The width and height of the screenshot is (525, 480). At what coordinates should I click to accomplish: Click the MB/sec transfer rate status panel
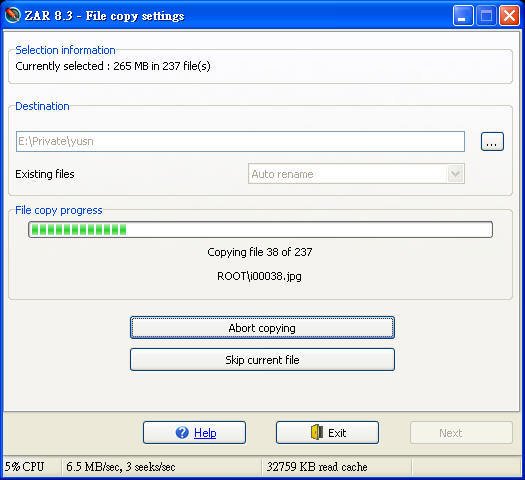pos(162,467)
